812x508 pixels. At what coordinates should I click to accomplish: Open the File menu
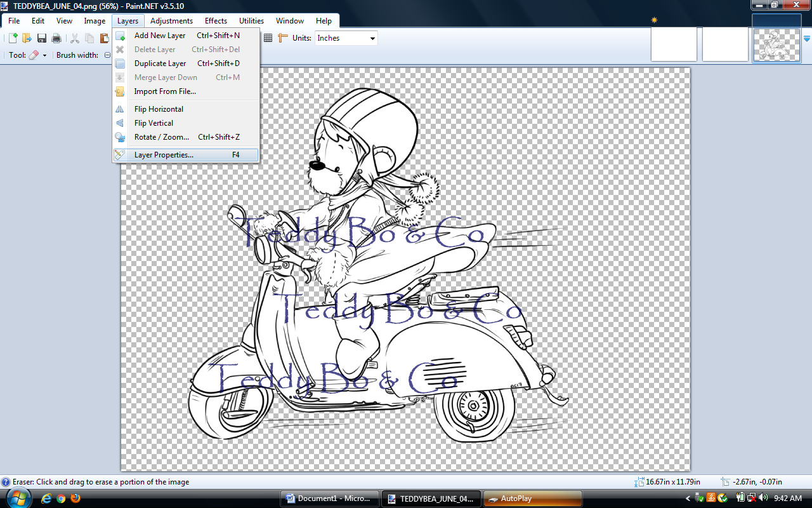[14, 21]
